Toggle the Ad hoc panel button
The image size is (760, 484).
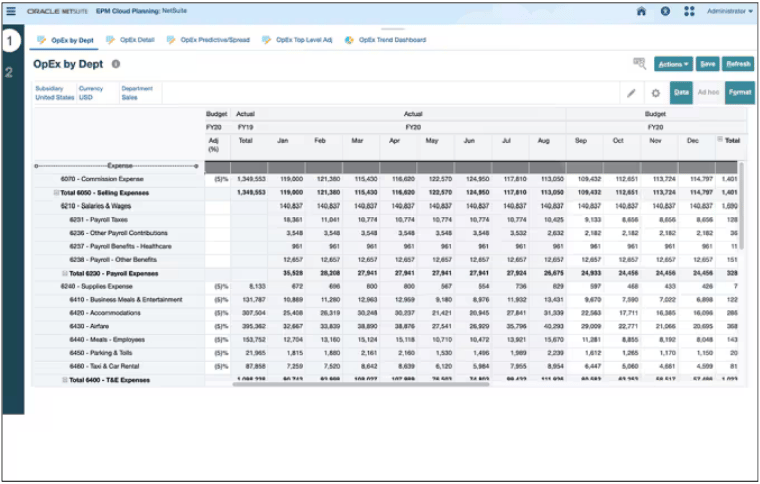click(708, 93)
